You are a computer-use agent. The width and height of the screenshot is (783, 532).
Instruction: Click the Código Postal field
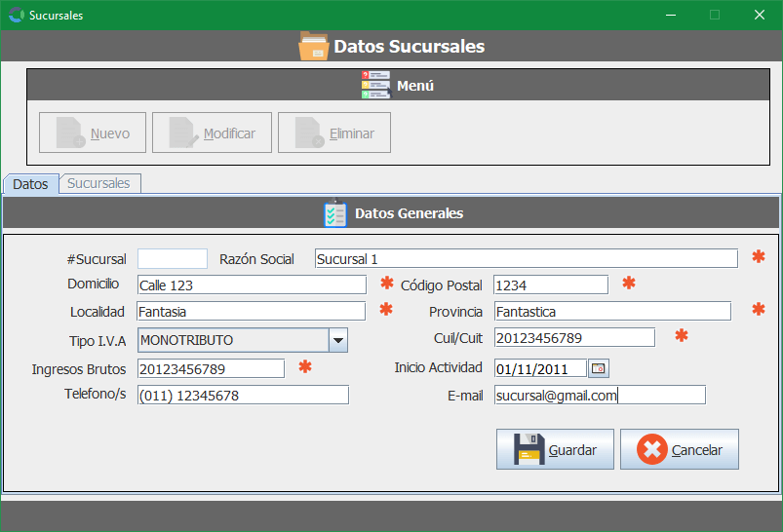(x=550, y=285)
